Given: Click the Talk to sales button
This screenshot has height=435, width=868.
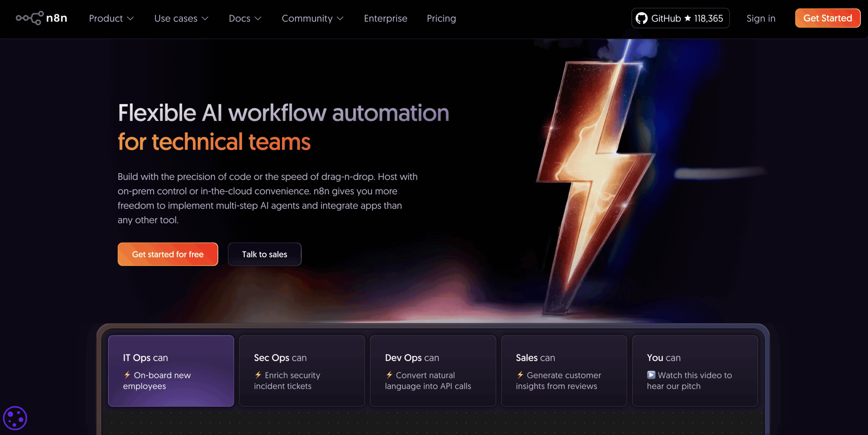Looking at the screenshot, I should tap(264, 254).
